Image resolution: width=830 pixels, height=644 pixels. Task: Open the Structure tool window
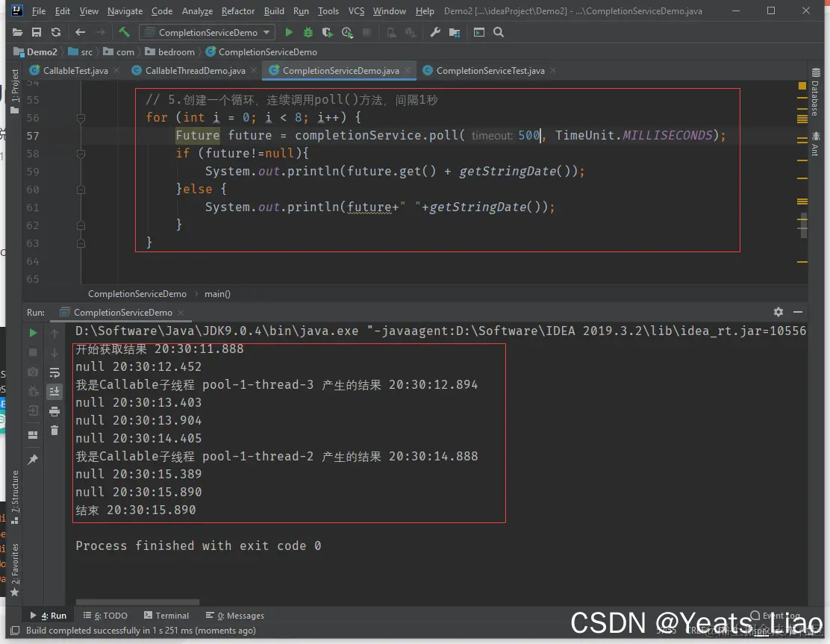pyautogui.click(x=15, y=498)
